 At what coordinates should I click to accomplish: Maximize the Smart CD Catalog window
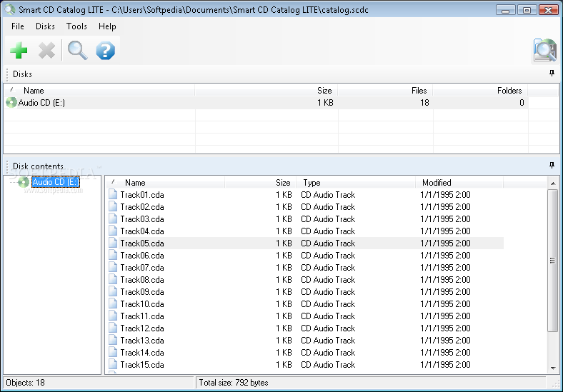point(527,10)
